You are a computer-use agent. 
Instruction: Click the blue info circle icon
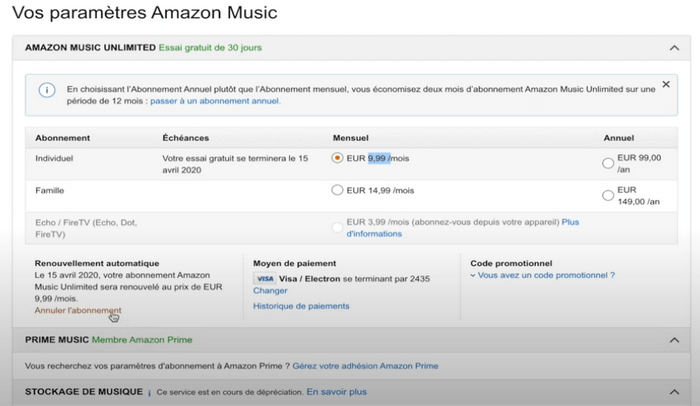pos(47,90)
